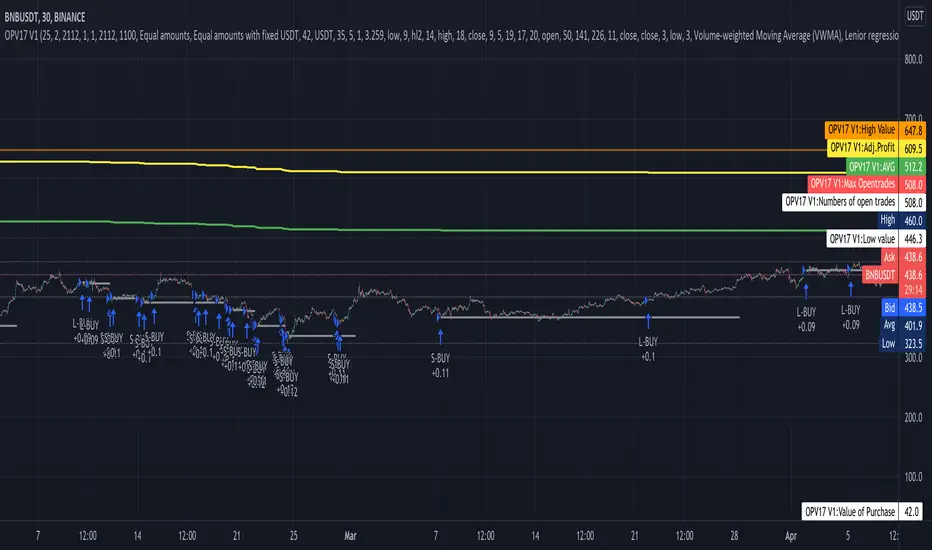Select the green AVG plot line
The height and width of the screenshot is (550, 932).
(x=413, y=229)
